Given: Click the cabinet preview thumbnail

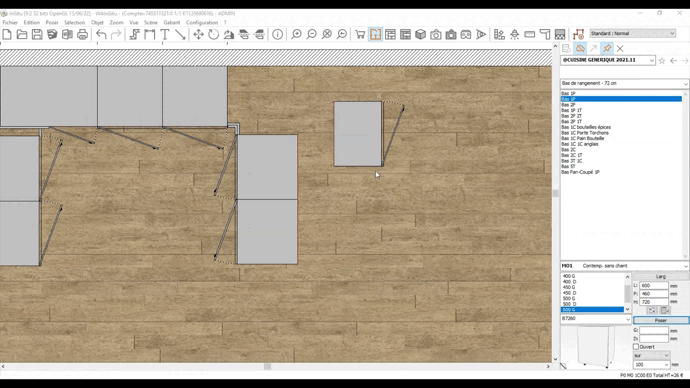Looking at the screenshot, I should click(595, 347).
